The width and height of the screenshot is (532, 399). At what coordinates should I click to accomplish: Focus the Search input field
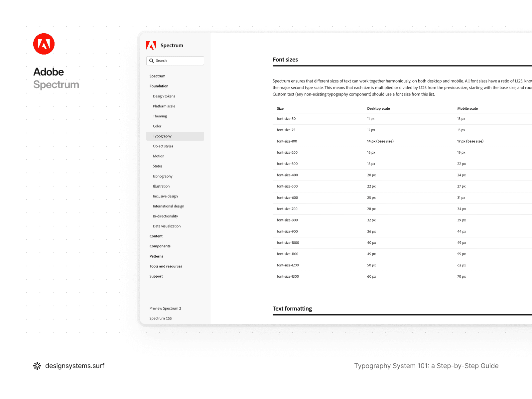(x=175, y=61)
